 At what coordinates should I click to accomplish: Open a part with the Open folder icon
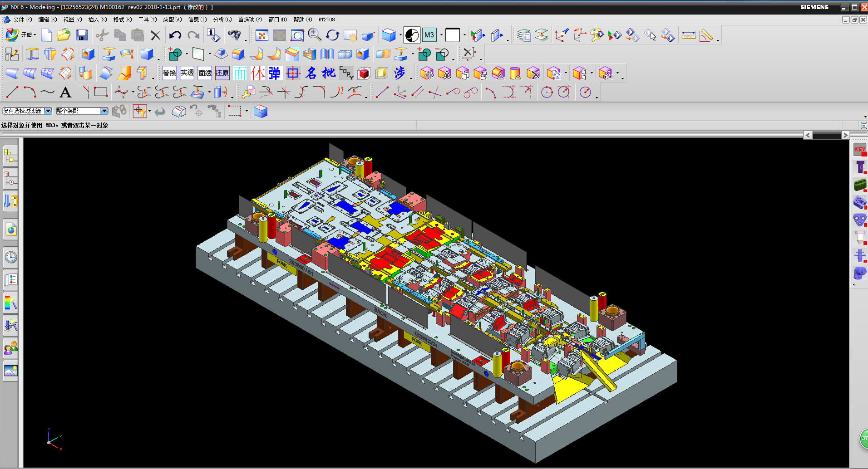click(x=64, y=35)
